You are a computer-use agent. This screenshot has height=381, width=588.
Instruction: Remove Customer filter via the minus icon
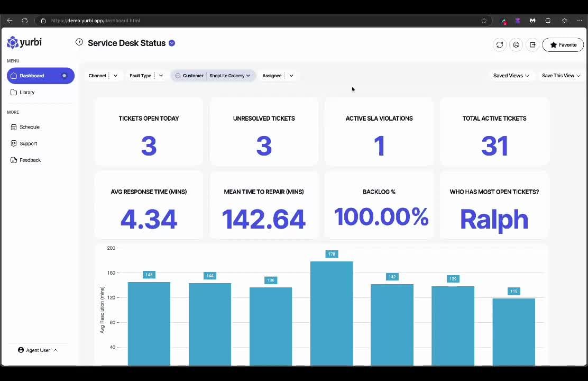point(178,76)
